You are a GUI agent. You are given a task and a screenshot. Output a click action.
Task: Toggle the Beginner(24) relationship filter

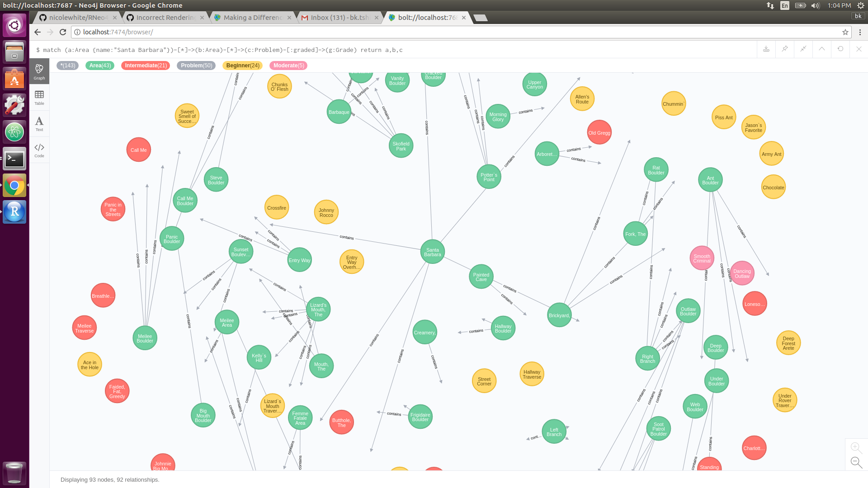point(242,66)
